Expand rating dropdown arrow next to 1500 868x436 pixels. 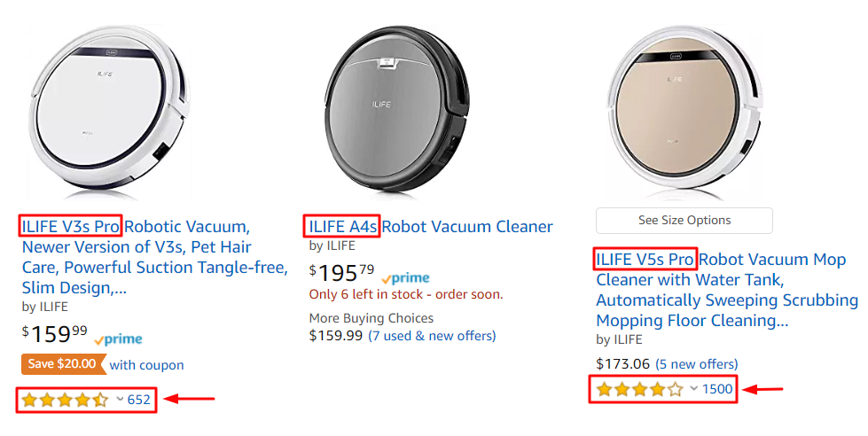694,389
